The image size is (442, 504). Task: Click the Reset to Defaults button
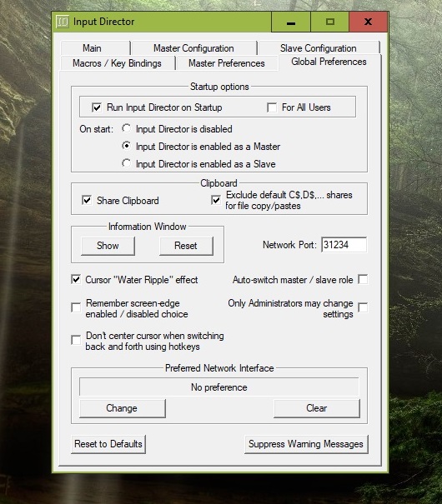point(108,444)
